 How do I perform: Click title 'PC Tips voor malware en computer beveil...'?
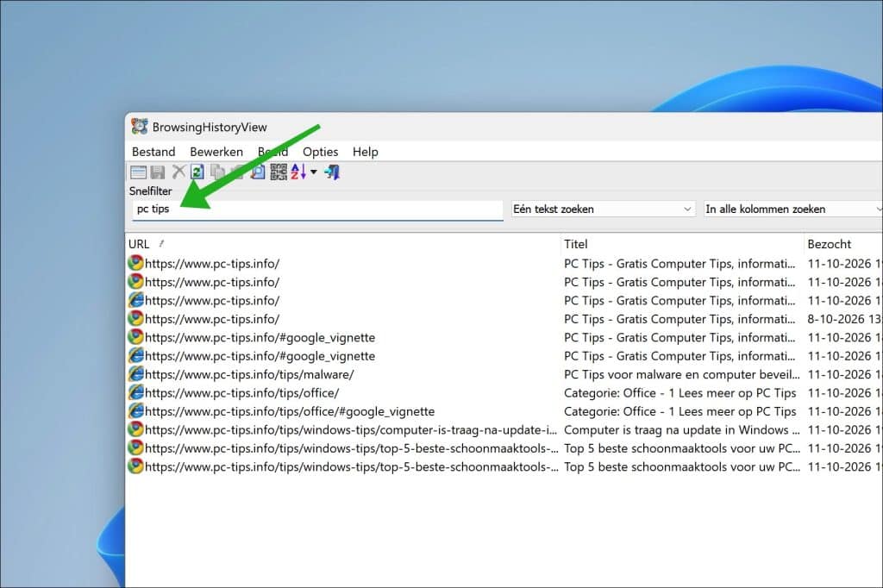[682, 374]
